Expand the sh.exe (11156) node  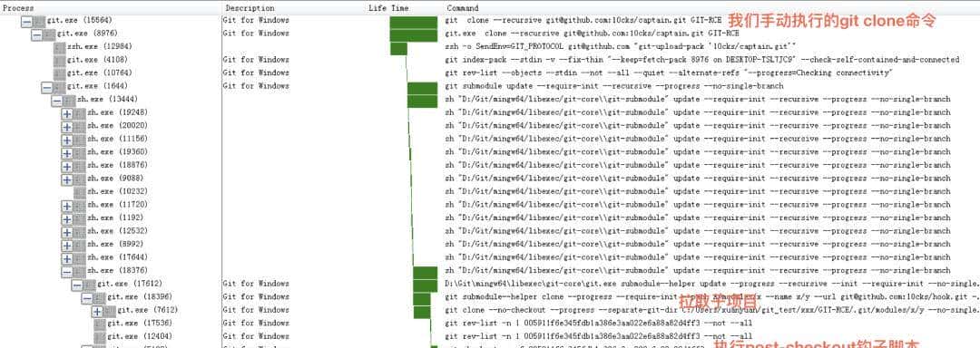point(67,140)
